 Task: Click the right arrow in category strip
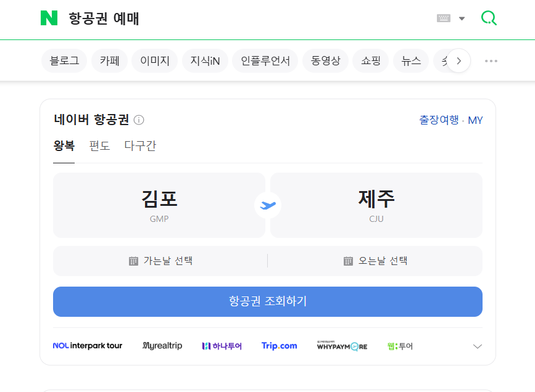[459, 60]
